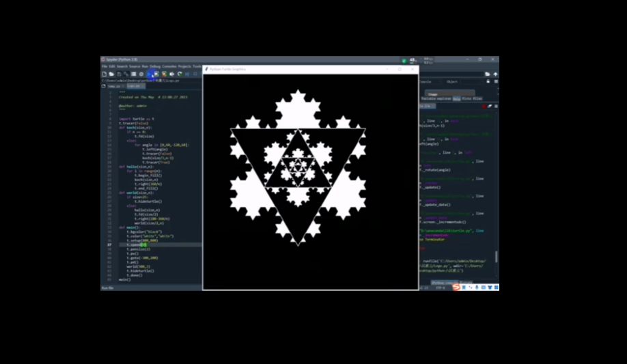
Task: Click the Run current cell icon
Action: 156,74
